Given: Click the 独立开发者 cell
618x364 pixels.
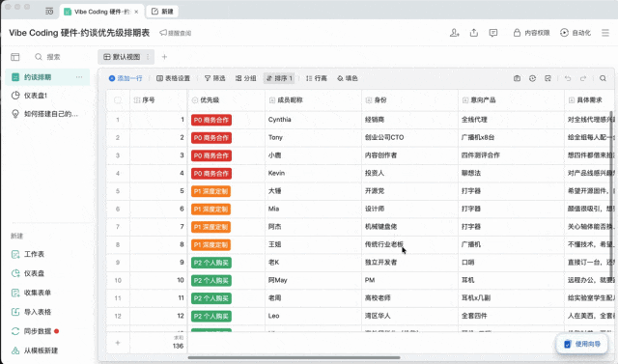Looking at the screenshot, I should coord(409,263).
